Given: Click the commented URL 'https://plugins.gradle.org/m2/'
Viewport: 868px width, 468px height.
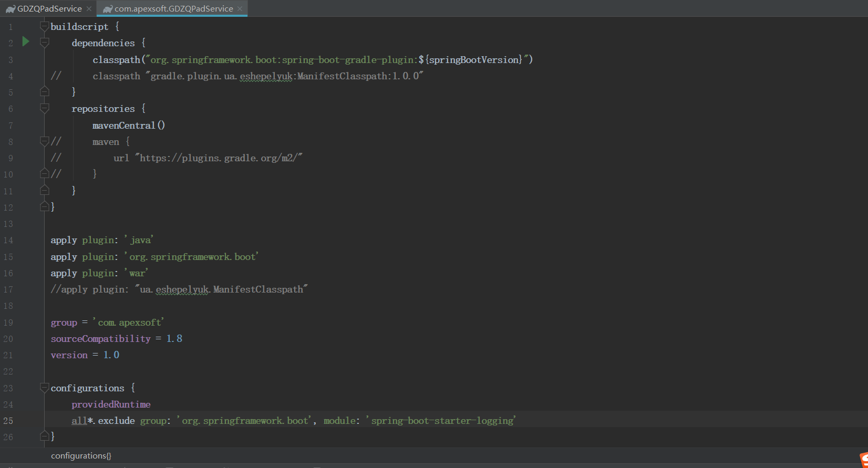Looking at the screenshot, I should tap(219, 158).
